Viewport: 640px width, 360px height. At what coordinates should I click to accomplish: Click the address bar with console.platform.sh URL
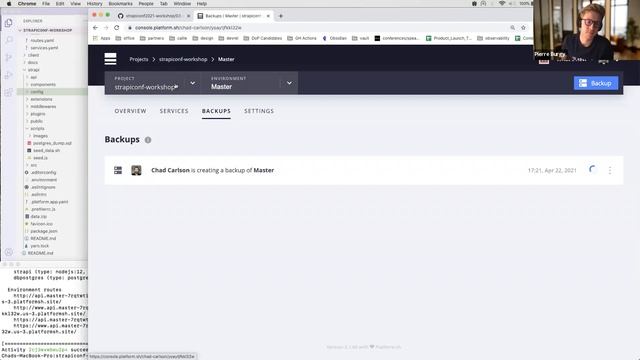click(x=318, y=28)
